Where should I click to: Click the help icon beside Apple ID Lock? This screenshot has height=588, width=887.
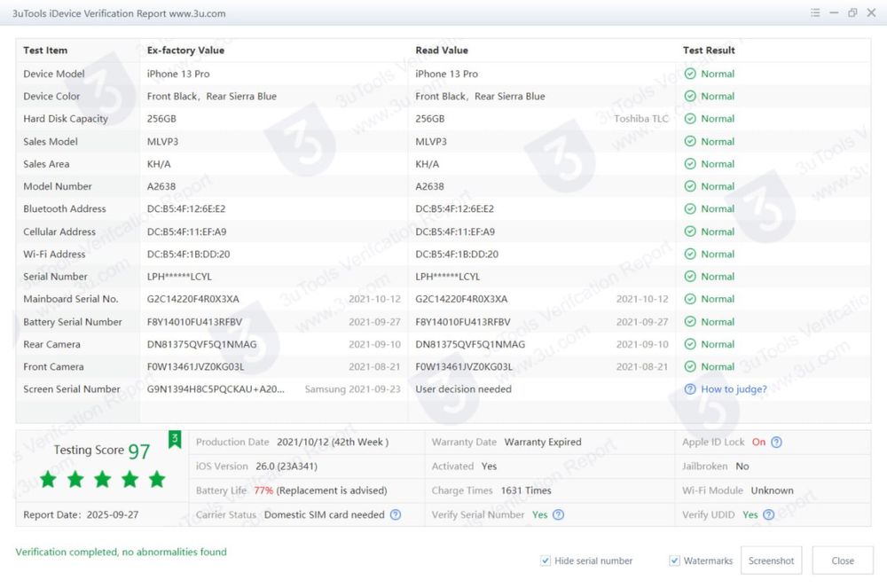[777, 443]
